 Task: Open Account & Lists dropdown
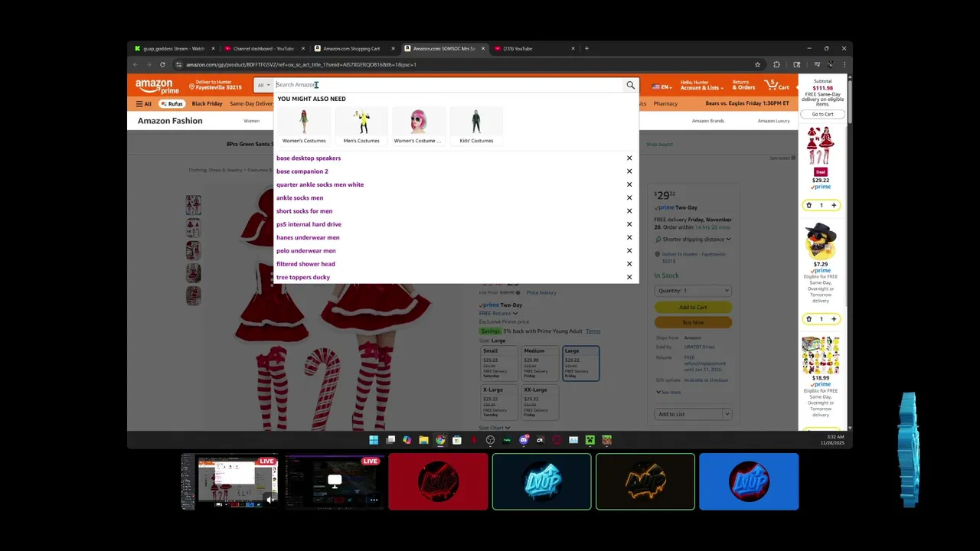pos(701,85)
